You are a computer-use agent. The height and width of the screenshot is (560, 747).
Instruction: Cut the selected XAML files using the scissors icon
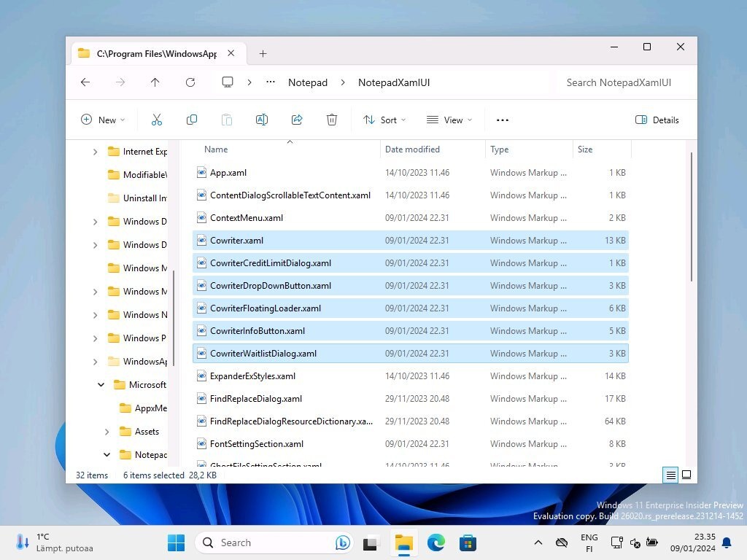coord(156,120)
